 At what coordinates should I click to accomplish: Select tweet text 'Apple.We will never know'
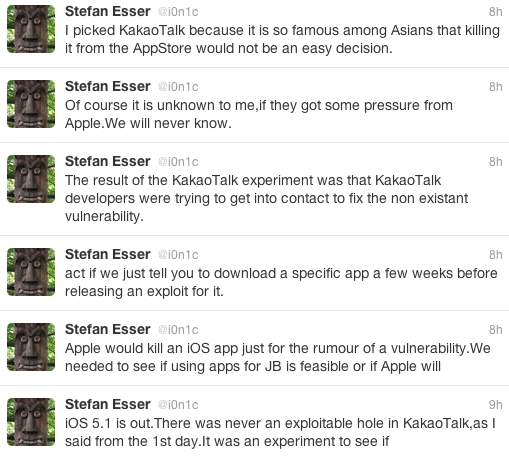148,124
